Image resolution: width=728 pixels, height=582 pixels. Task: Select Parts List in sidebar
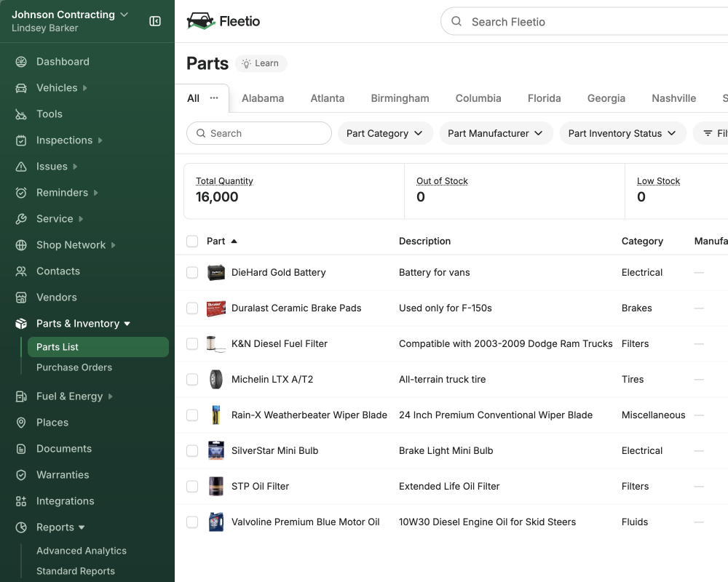coord(98,347)
